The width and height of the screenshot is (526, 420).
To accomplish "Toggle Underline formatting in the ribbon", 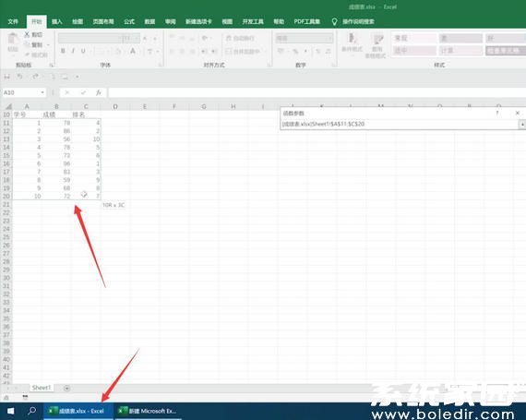I will click(x=83, y=51).
